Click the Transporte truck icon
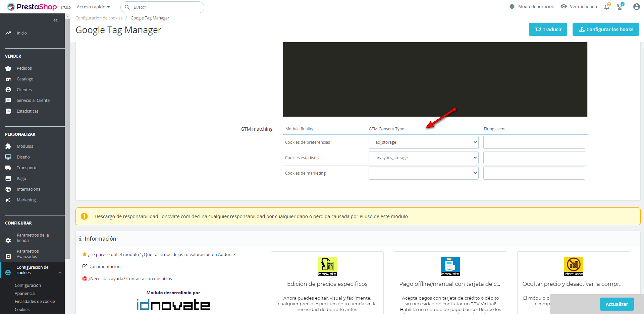Screen dimensions: 644x314 coord(8,168)
